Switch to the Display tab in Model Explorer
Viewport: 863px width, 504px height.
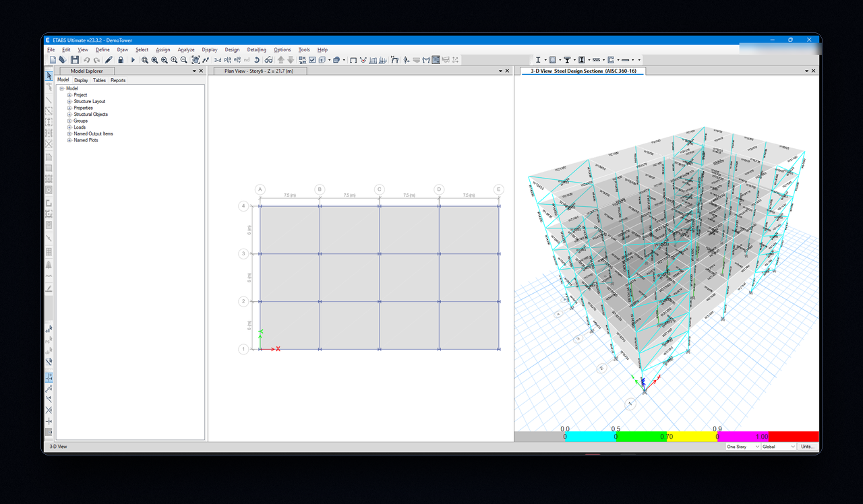click(x=81, y=80)
